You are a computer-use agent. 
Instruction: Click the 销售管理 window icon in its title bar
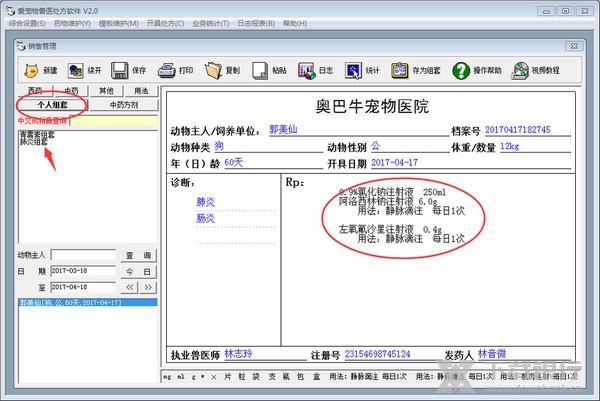click(21, 46)
